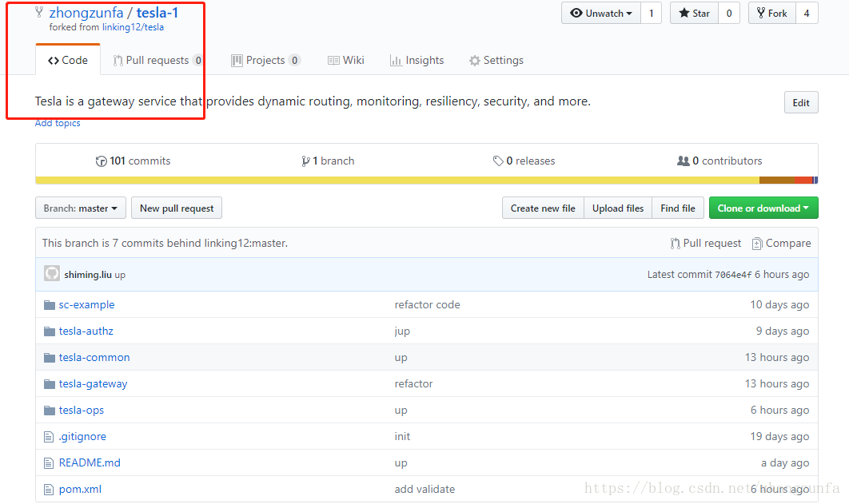This screenshot has width=849, height=504.
Task: Open the Clone or download dropdown
Action: coord(763,208)
